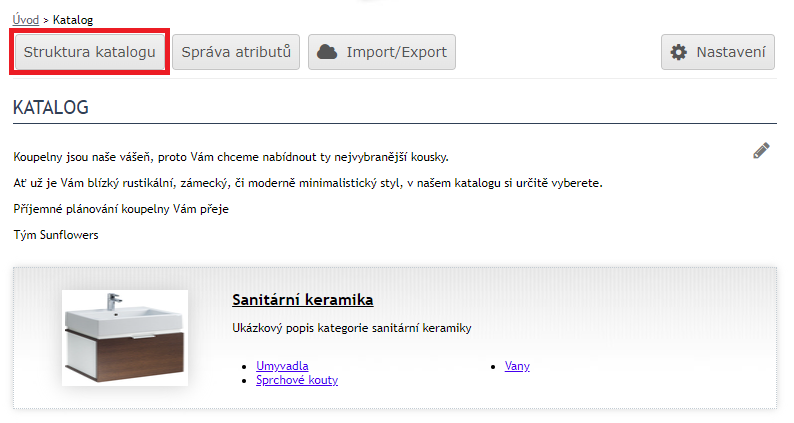Select the Sprchové kouty subcategory link

[x=297, y=380]
